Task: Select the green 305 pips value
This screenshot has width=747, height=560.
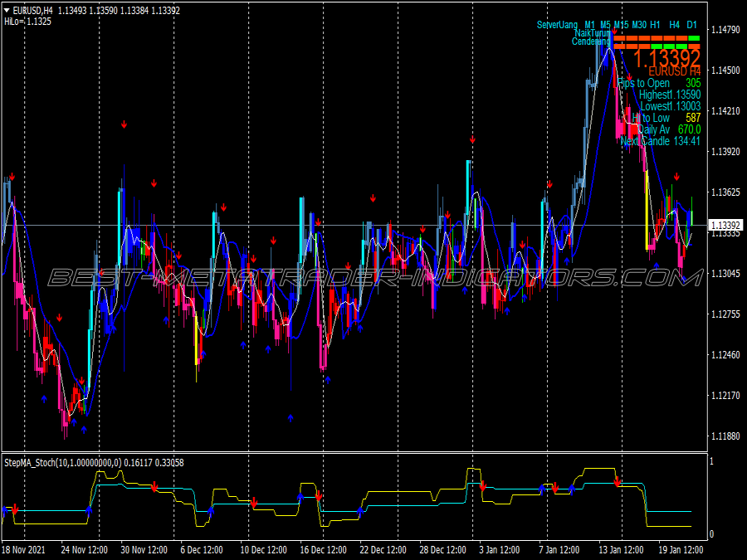Action: click(x=693, y=83)
